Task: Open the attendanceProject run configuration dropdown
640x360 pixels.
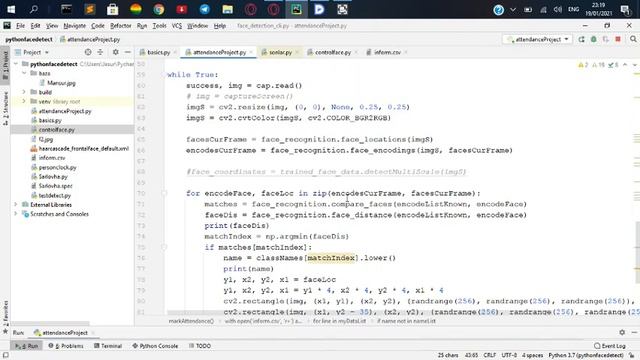Action: [538, 39]
